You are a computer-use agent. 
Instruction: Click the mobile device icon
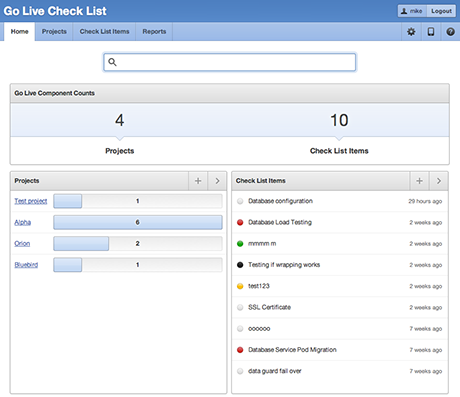pyautogui.click(x=431, y=32)
